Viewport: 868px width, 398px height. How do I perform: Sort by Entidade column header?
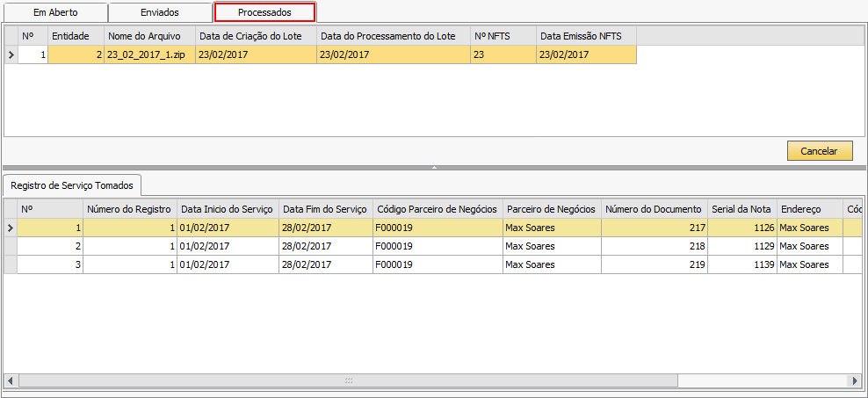click(76, 37)
